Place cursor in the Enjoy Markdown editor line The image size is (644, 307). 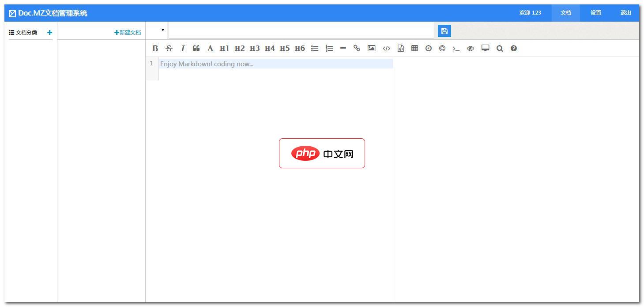pyautogui.click(x=276, y=64)
